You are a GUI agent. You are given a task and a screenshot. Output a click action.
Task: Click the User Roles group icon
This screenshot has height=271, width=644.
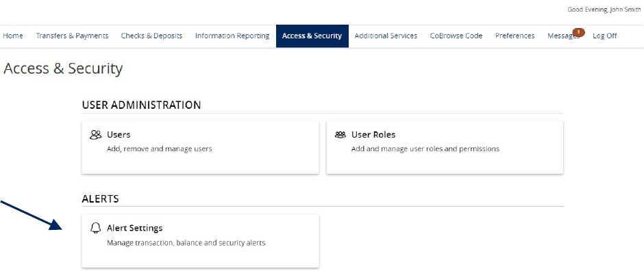[x=340, y=135]
